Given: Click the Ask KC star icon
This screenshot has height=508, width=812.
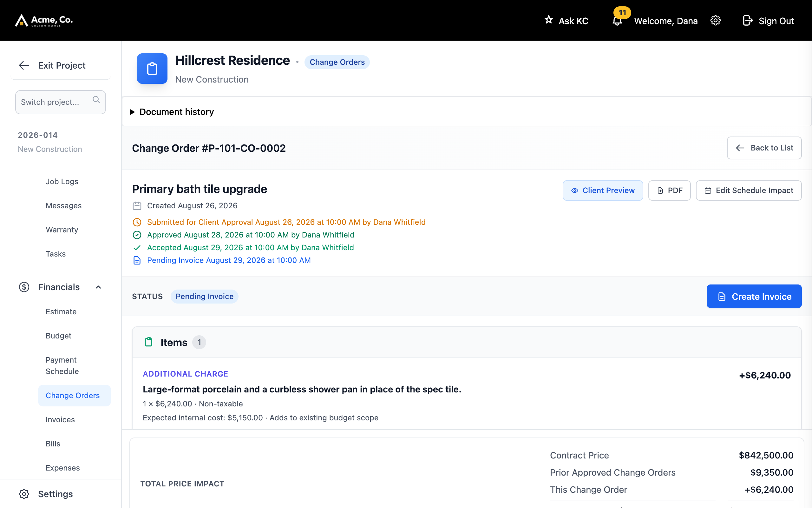Looking at the screenshot, I should pyautogui.click(x=549, y=20).
